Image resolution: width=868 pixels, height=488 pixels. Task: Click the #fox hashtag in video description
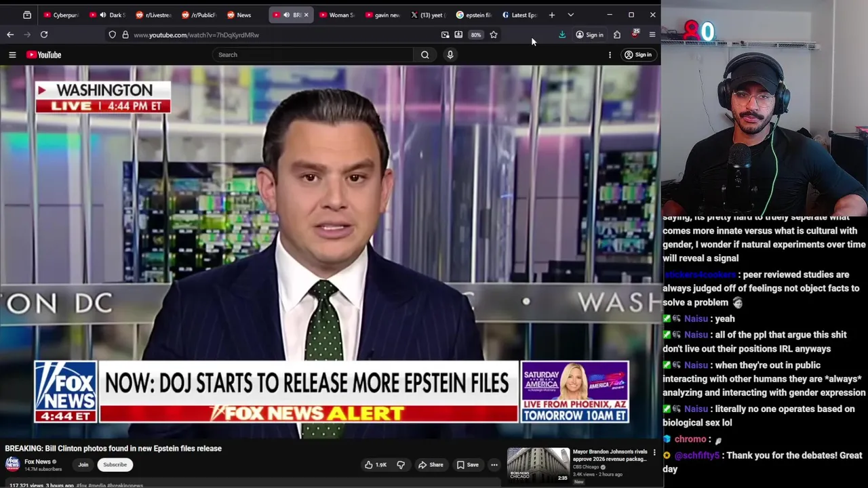(x=81, y=485)
